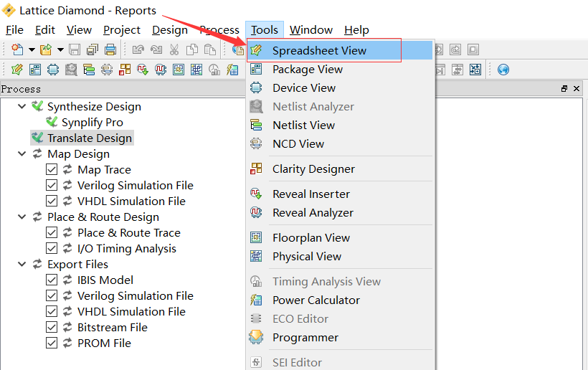Click the Redo toolbar icon
Image resolution: width=588 pixels, height=370 pixels.
click(156, 49)
